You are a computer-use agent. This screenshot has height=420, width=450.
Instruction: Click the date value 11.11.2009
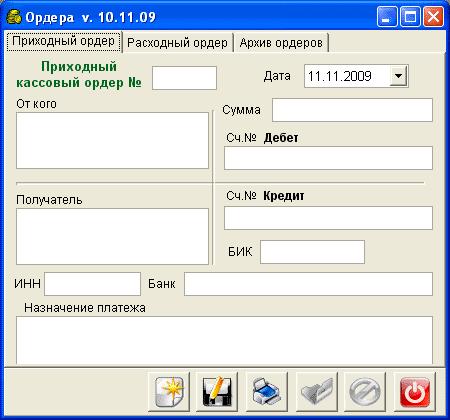pyautogui.click(x=339, y=76)
